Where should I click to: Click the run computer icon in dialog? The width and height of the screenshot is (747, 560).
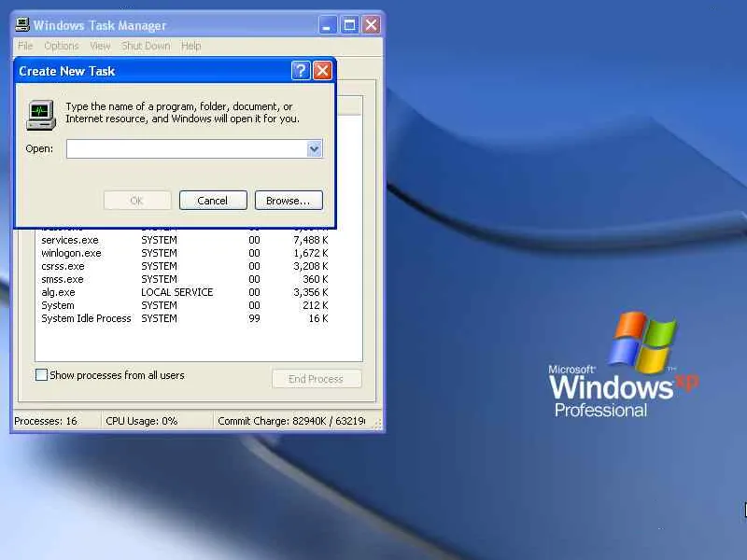point(41,115)
